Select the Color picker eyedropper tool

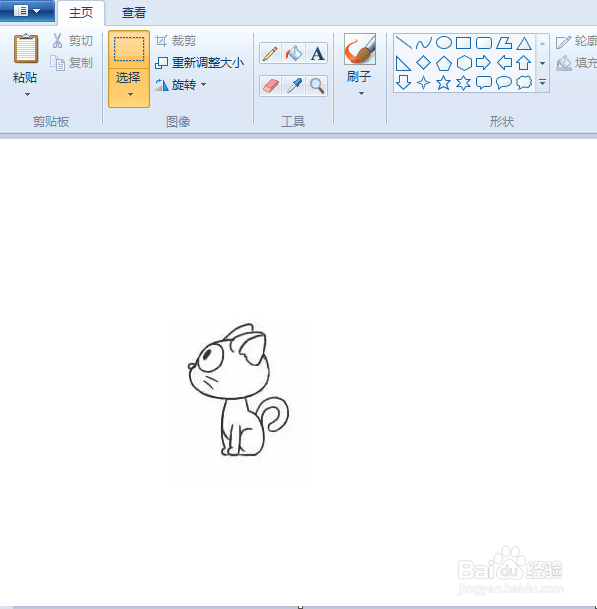point(294,86)
